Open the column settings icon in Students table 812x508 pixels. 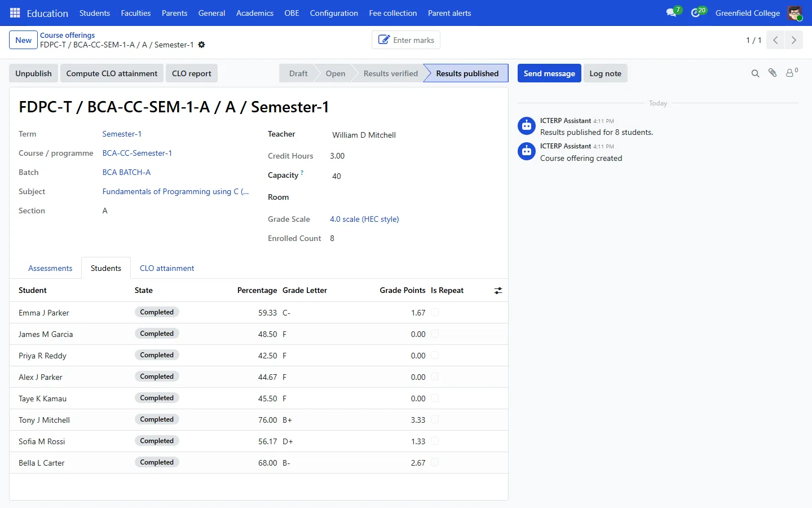pyautogui.click(x=498, y=291)
